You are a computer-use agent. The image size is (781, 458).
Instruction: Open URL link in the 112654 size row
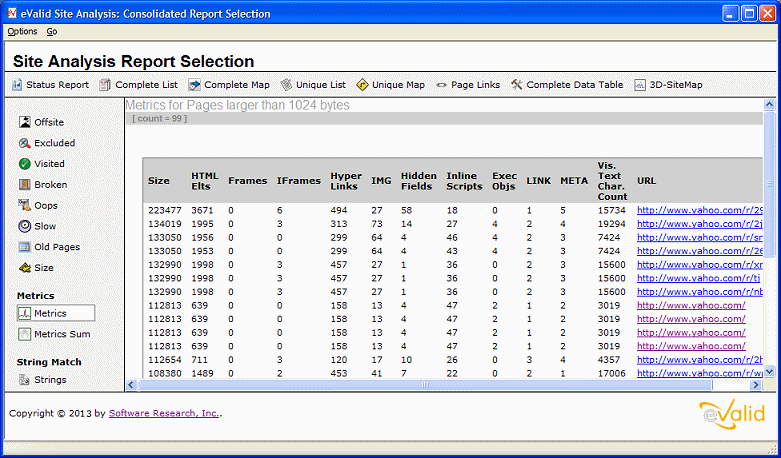[700, 359]
